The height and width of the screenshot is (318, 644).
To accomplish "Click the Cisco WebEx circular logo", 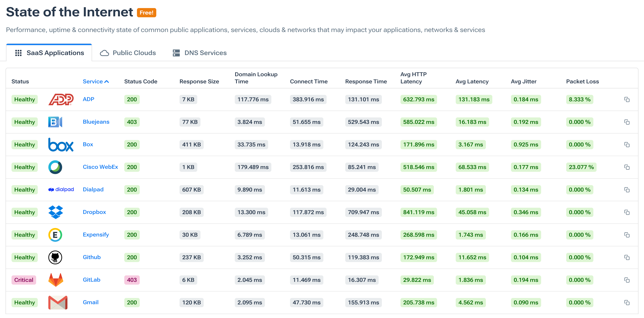I will [x=55, y=167].
